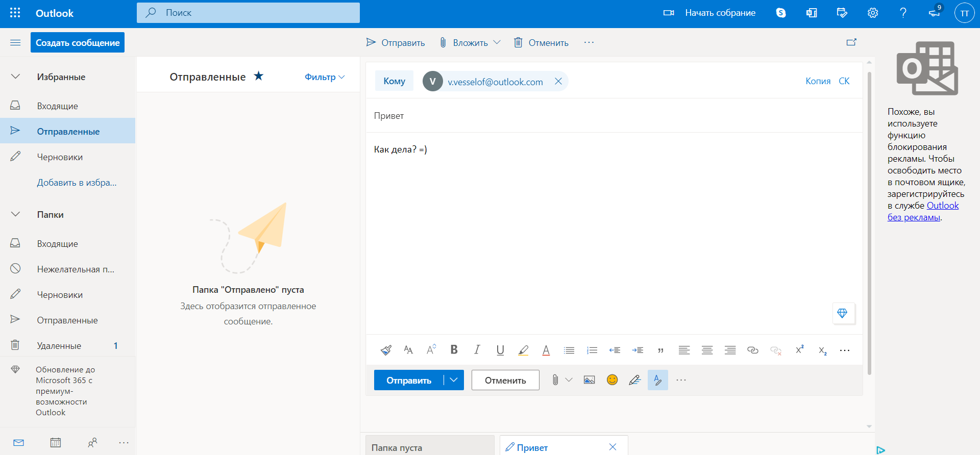
Task: Insert pictures inline using the image icon
Action: click(x=589, y=380)
